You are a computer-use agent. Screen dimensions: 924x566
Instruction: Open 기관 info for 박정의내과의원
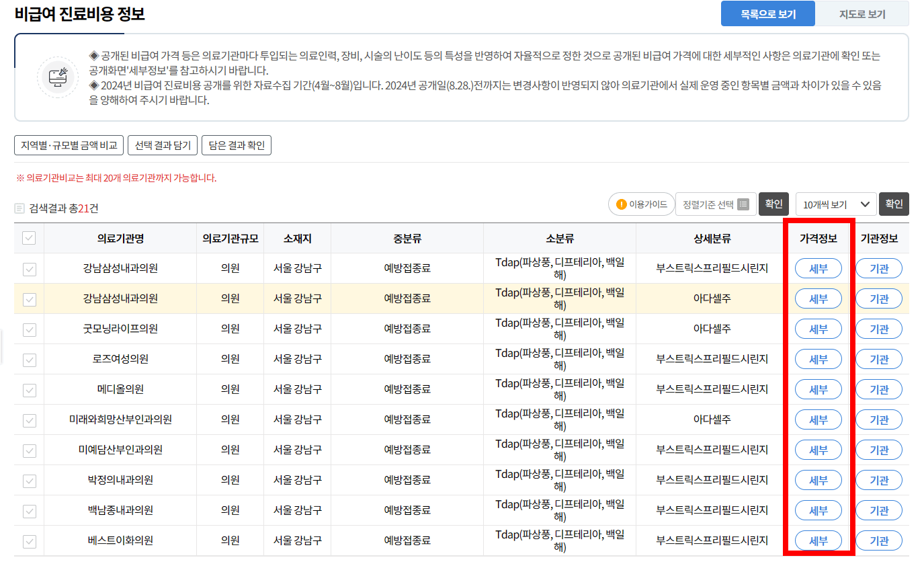pyautogui.click(x=879, y=480)
